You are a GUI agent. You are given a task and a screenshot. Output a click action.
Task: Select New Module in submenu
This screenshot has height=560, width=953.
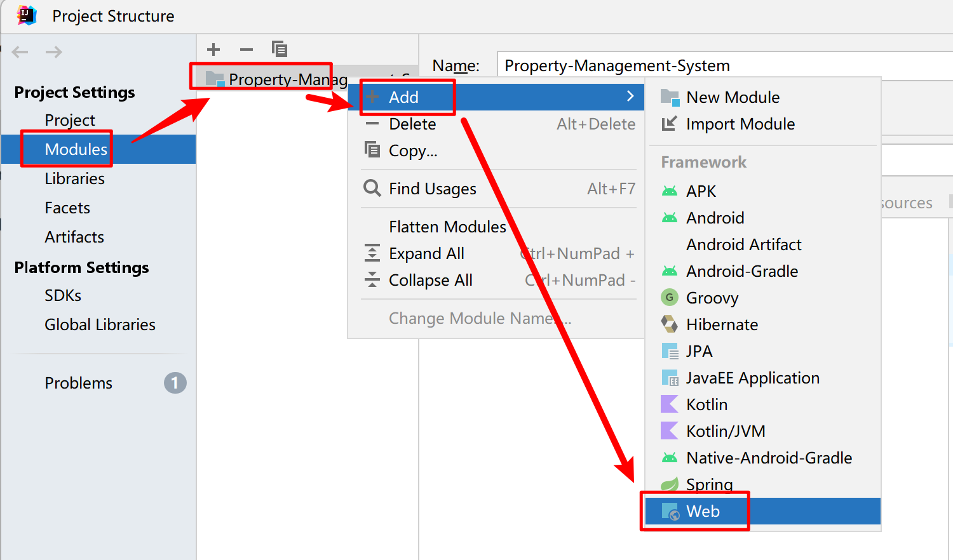point(762,97)
